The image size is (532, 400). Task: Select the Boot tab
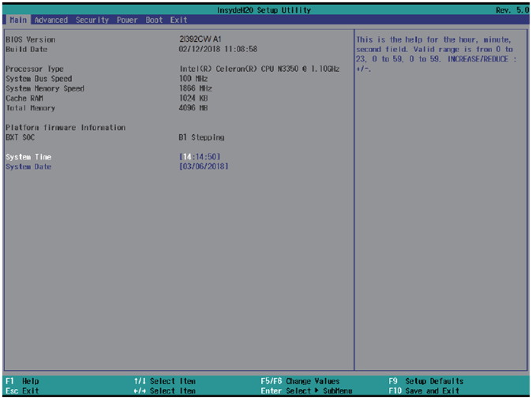click(154, 20)
